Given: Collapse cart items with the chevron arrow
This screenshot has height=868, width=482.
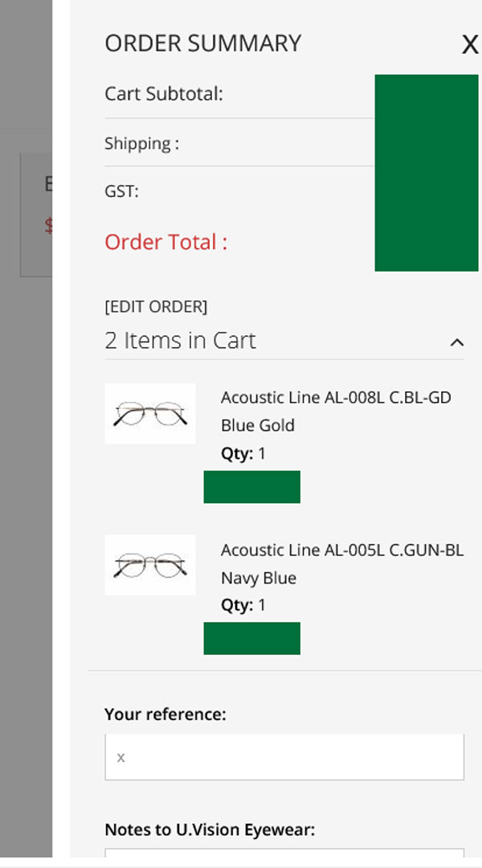Looking at the screenshot, I should pos(456,342).
